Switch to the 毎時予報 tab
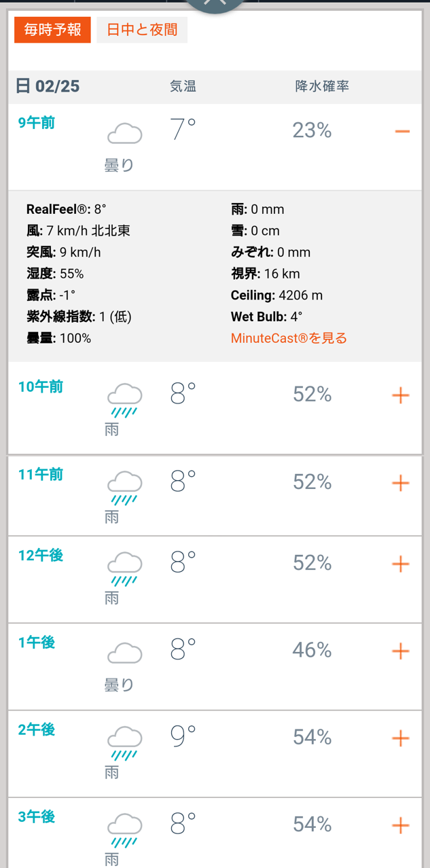430x868 pixels. (52, 30)
